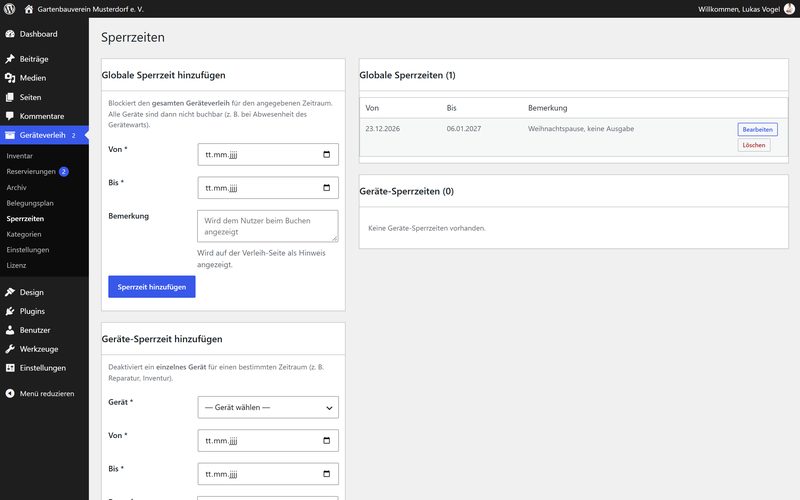
Task: Open Reservierungen submenu
Action: [x=31, y=171]
